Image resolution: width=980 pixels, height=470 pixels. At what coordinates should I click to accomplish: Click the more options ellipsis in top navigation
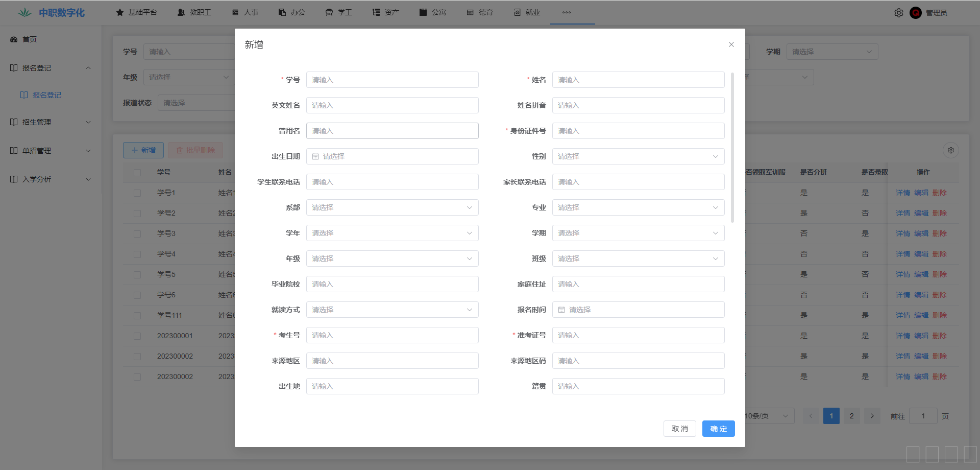click(566, 12)
